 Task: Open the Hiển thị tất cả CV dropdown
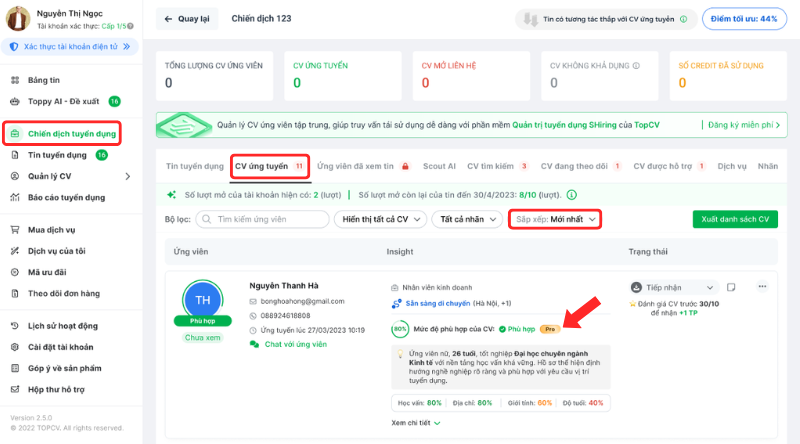click(380, 219)
